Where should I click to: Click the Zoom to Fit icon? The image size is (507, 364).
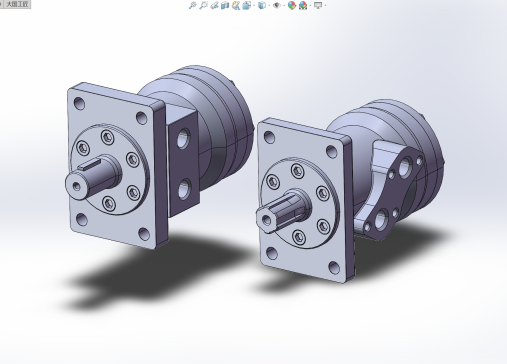click(192, 5)
